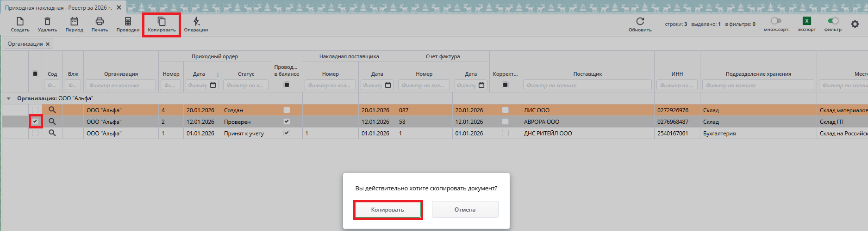
Task: Open the Приходный ордер date filter calendar
Action: pyautogui.click(x=213, y=85)
